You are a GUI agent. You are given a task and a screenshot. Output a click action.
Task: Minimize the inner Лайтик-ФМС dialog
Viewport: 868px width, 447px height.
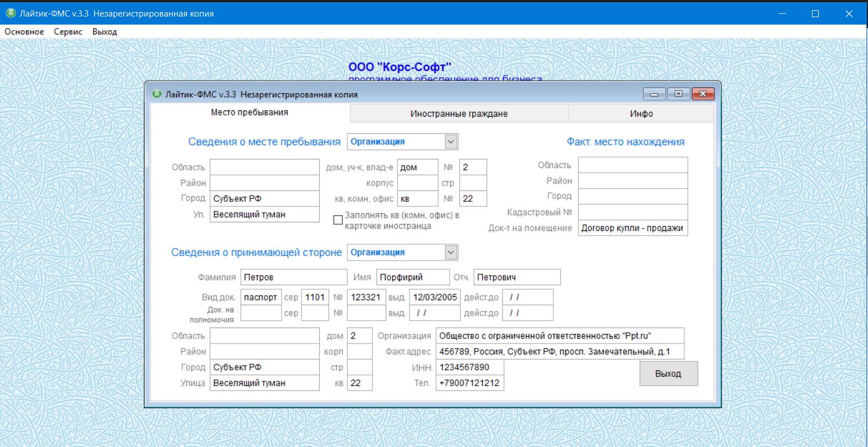[x=654, y=94]
